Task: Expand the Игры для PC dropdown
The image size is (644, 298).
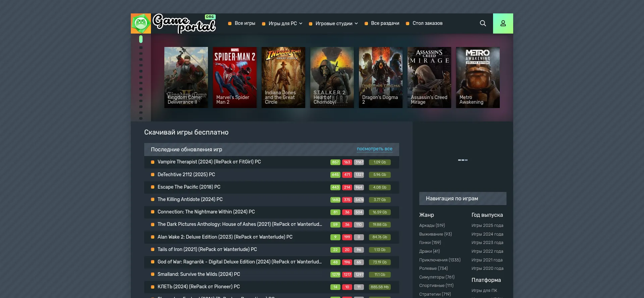Action: tap(285, 23)
